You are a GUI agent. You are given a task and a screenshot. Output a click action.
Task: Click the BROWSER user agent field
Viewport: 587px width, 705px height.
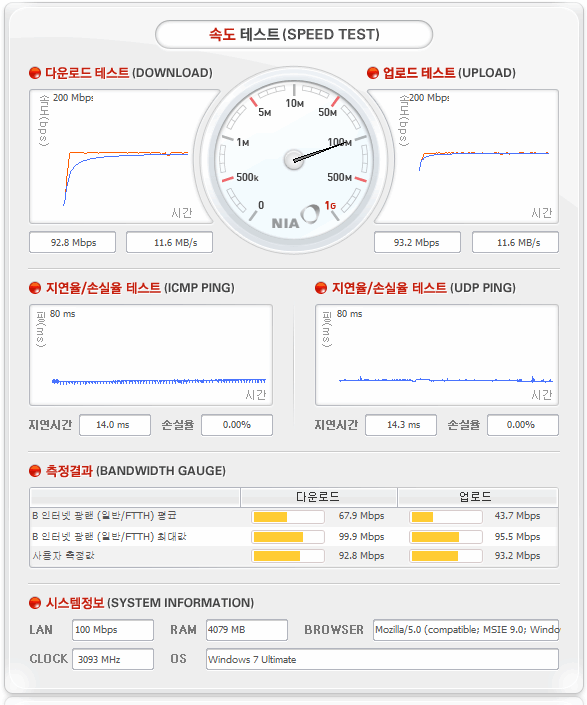pos(466,630)
